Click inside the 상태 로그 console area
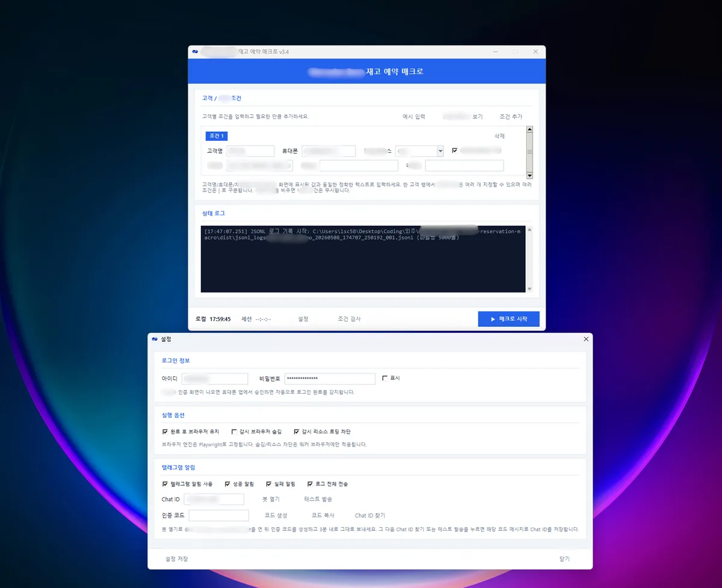The height and width of the screenshot is (588, 722). coord(363,259)
